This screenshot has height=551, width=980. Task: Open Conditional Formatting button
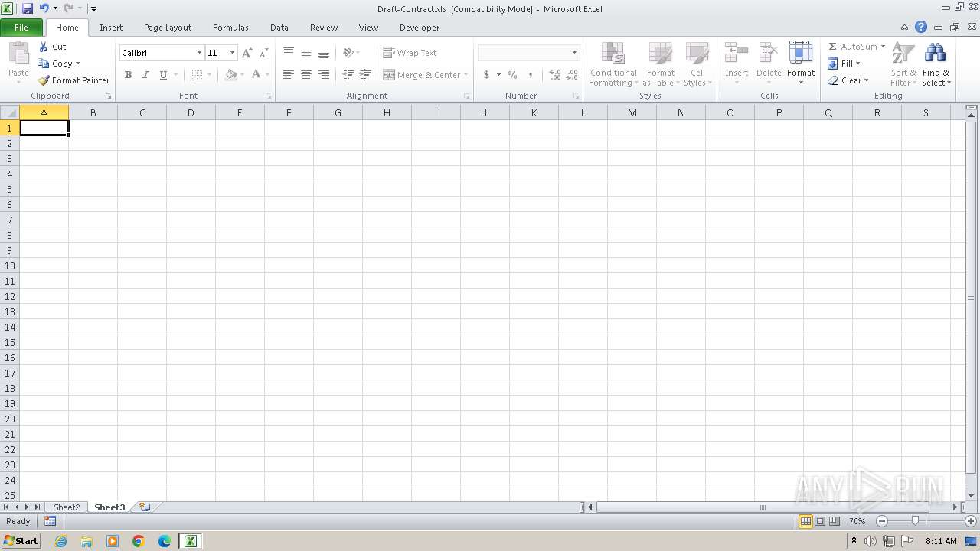tap(612, 64)
